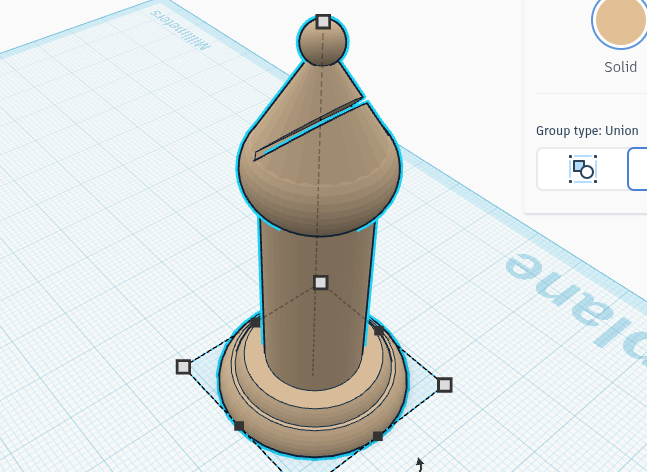Click the 'Millimeters' text on the workplane
647x472 pixels.
(x=180, y=30)
